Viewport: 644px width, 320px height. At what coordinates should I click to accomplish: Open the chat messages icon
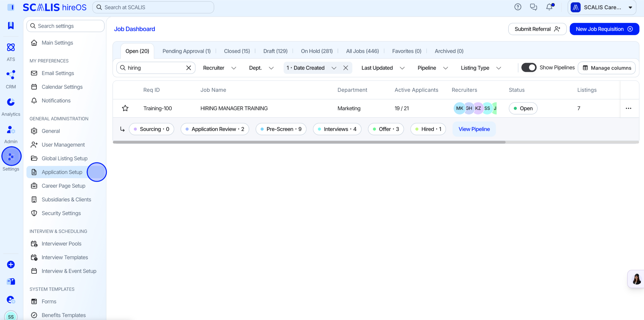tap(534, 7)
